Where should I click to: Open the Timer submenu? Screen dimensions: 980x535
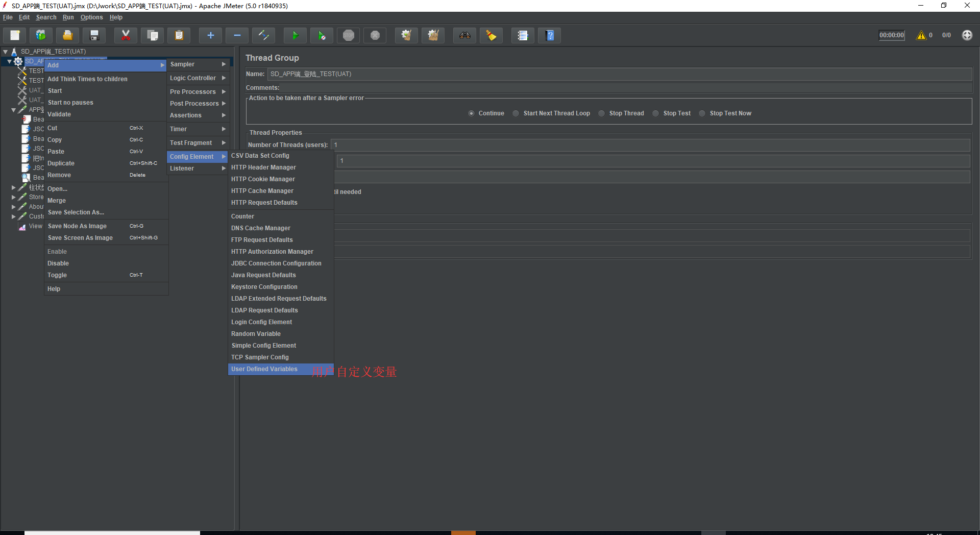198,129
